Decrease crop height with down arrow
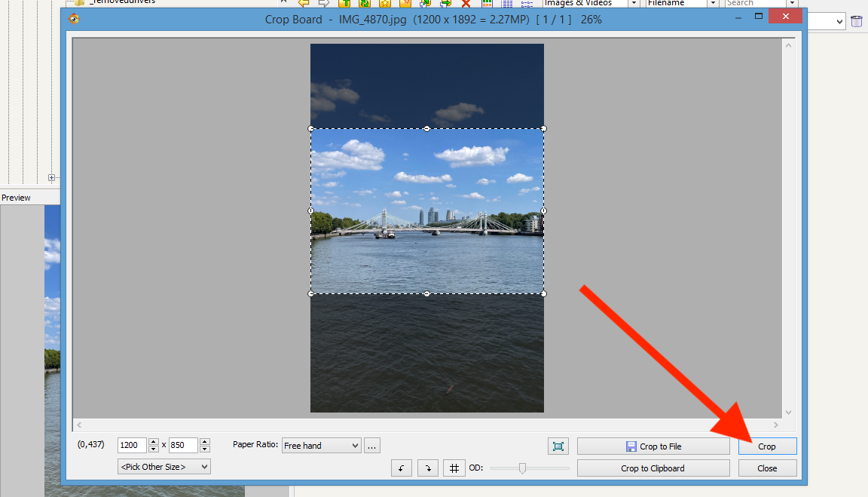This screenshot has width=868, height=497. (x=205, y=449)
